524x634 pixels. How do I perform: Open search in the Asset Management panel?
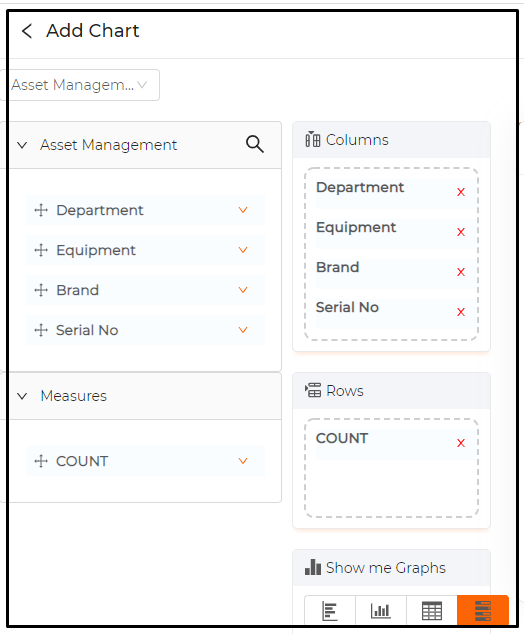[255, 144]
